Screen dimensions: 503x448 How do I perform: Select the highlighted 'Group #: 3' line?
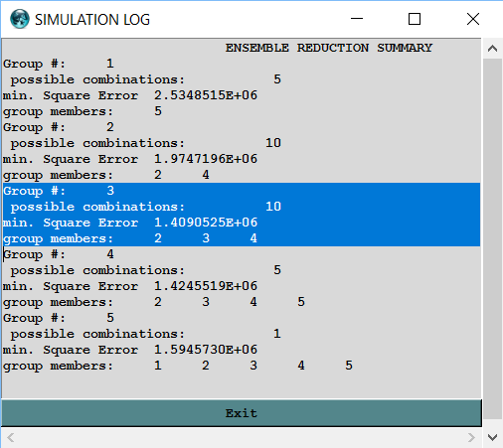tap(242, 191)
